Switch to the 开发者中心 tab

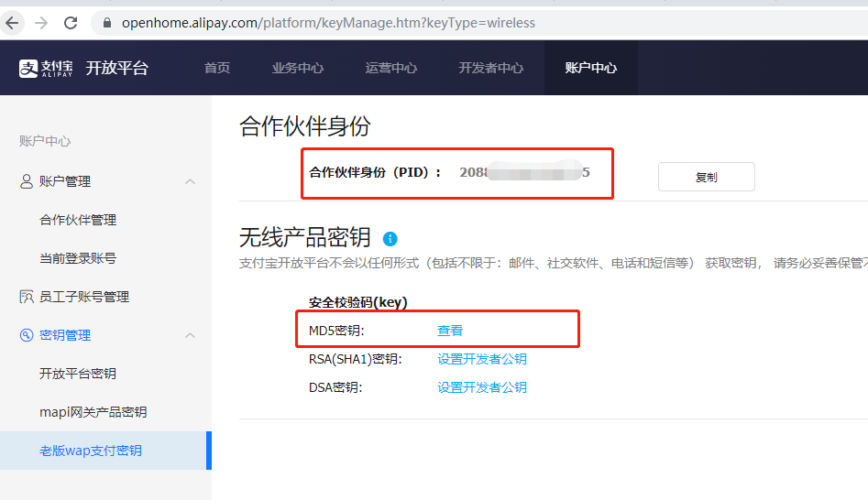[491, 68]
